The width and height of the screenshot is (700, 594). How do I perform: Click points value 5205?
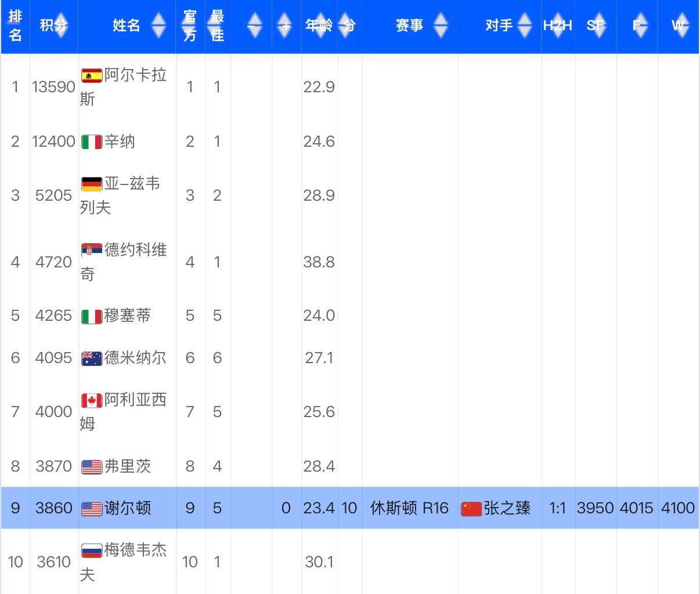click(x=53, y=195)
